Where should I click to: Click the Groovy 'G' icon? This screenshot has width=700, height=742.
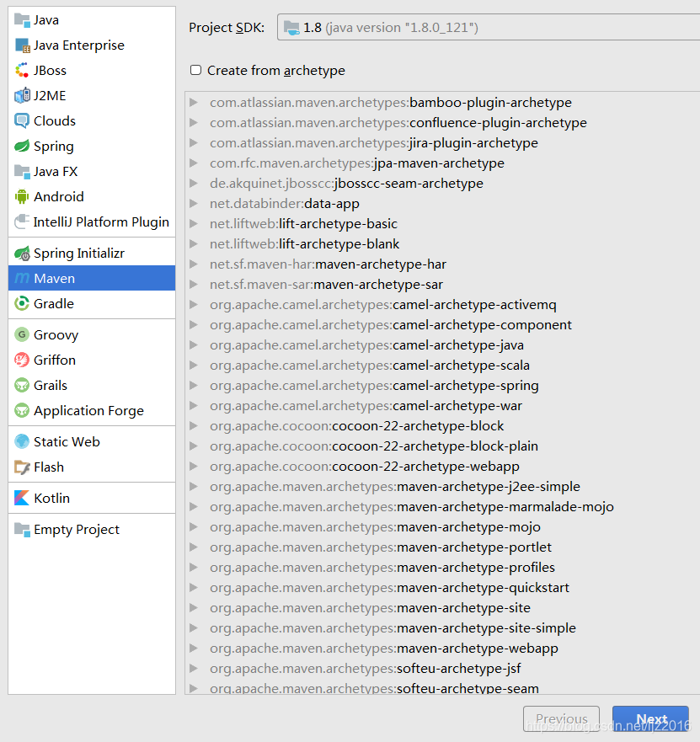click(x=22, y=334)
